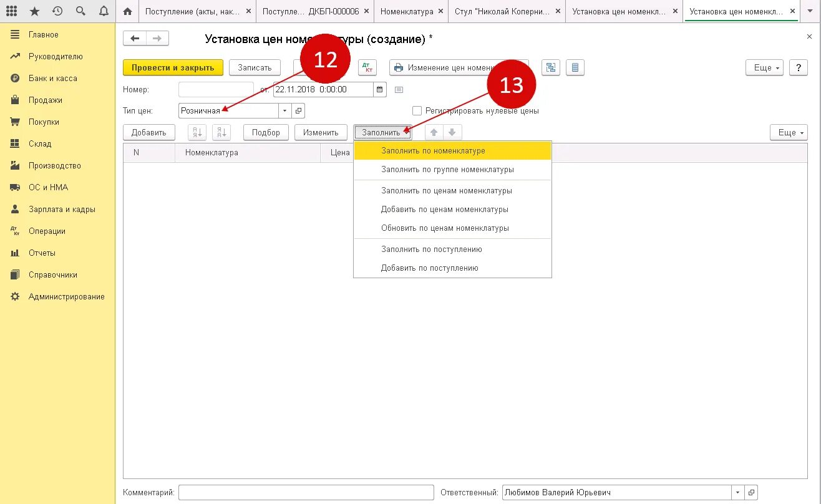
Task: Expand the Ответственный dropdown arrow
Action: coord(738,492)
